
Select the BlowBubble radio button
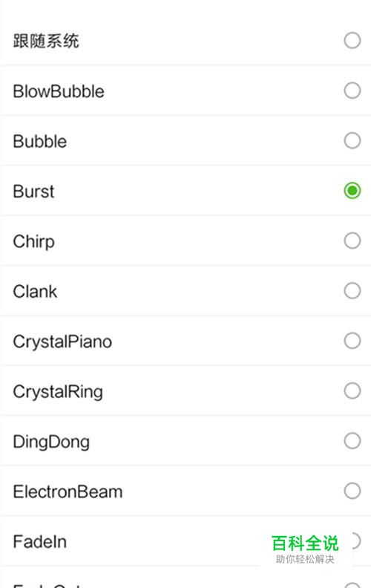[352, 91]
